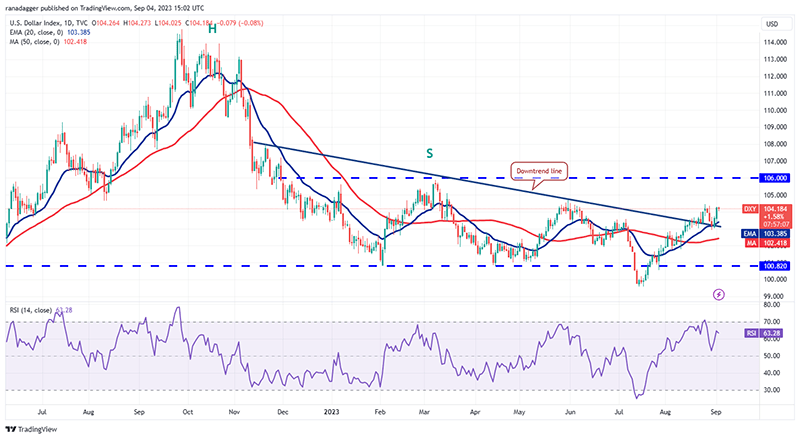Click the Downtrend line callout
This screenshot has width=800, height=439.
coord(539,172)
